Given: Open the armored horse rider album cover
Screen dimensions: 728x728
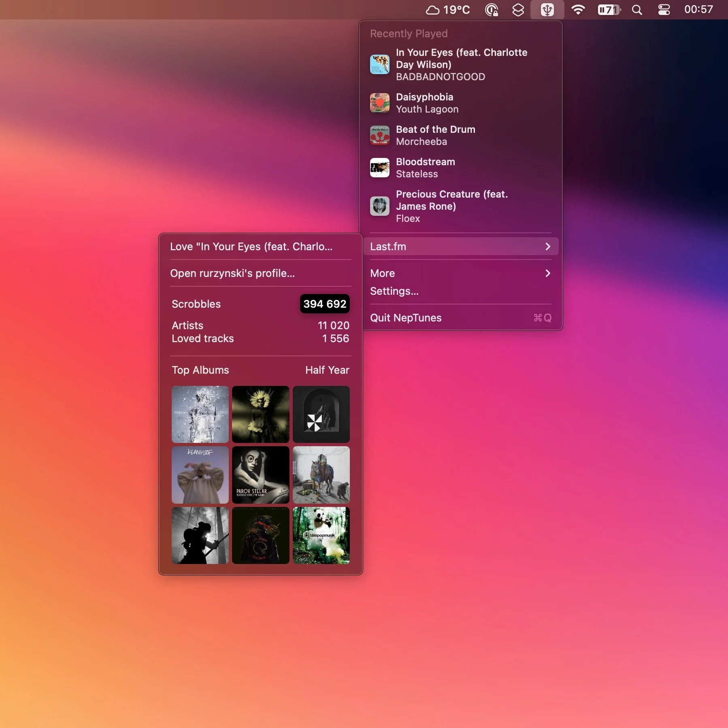Looking at the screenshot, I should point(321,475).
